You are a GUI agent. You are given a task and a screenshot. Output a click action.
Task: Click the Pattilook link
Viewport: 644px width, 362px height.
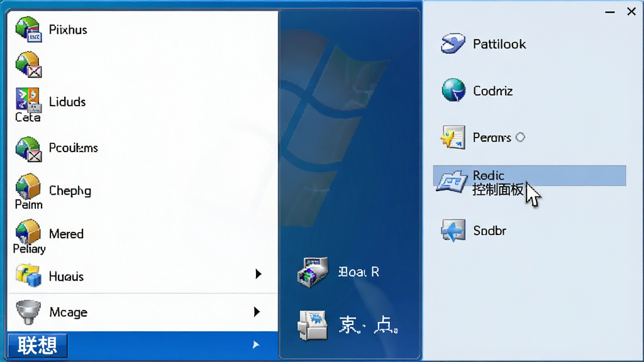(x=499, y=44)
